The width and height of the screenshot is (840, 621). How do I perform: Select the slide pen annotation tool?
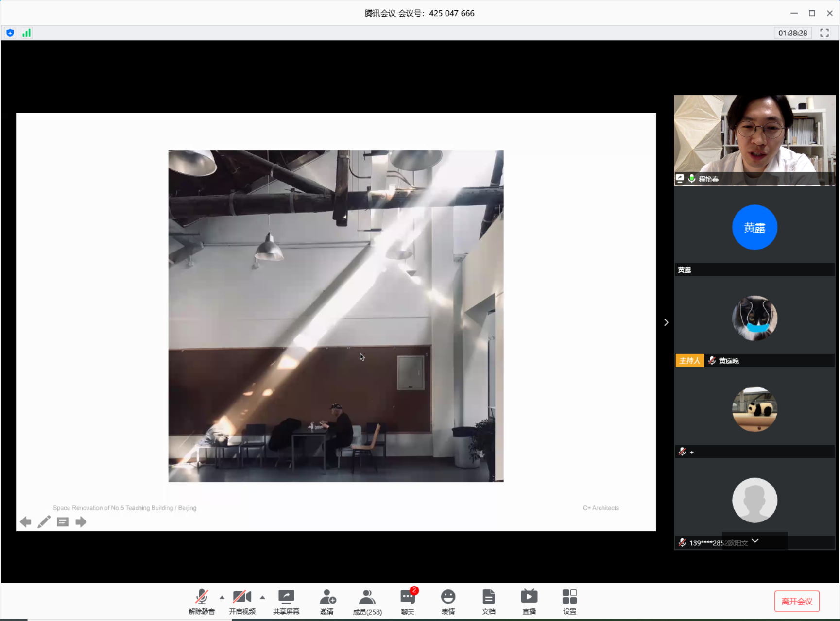point(44,522)
